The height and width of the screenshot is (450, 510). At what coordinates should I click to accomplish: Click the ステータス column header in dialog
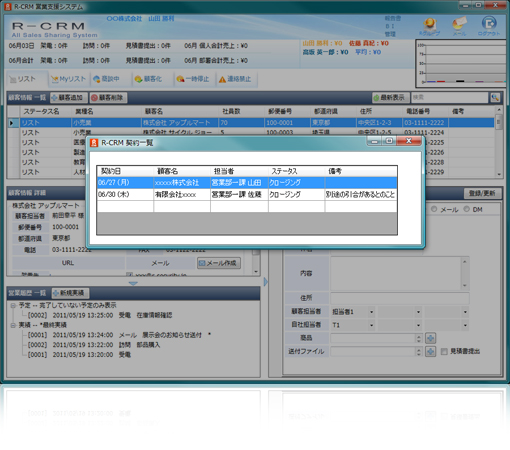297,171
